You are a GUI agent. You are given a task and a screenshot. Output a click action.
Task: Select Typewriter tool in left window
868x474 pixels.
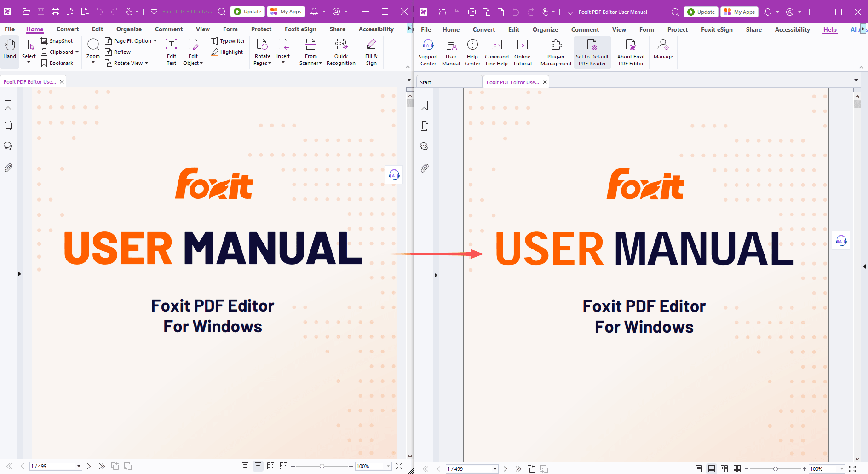[x=228, y=41]
